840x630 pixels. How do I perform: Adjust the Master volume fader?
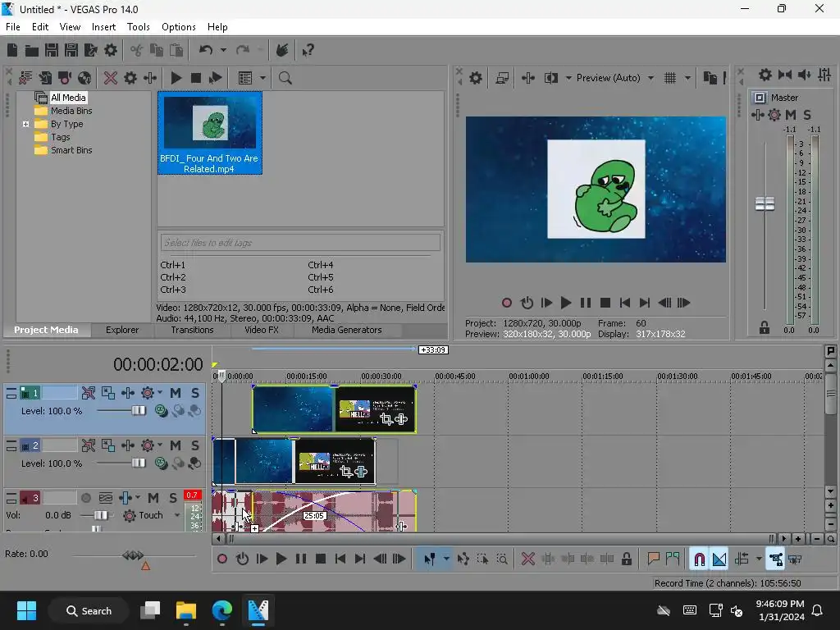(765, 203)
